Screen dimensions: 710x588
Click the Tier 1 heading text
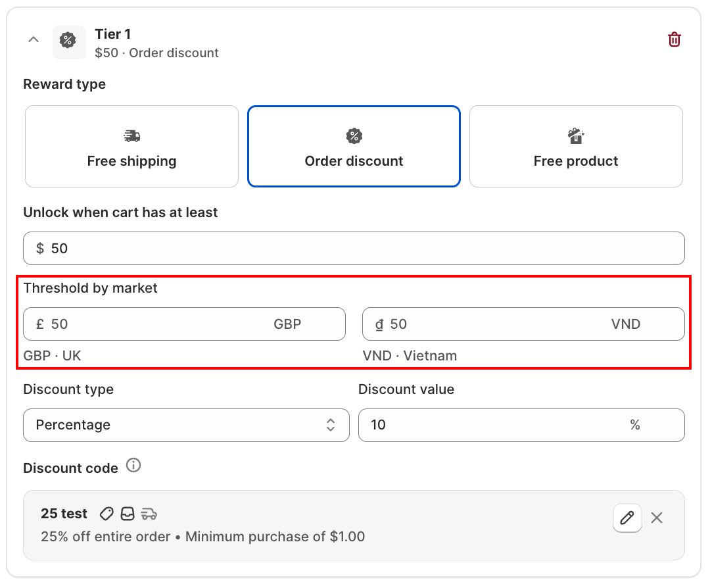(x=113, y=34)
